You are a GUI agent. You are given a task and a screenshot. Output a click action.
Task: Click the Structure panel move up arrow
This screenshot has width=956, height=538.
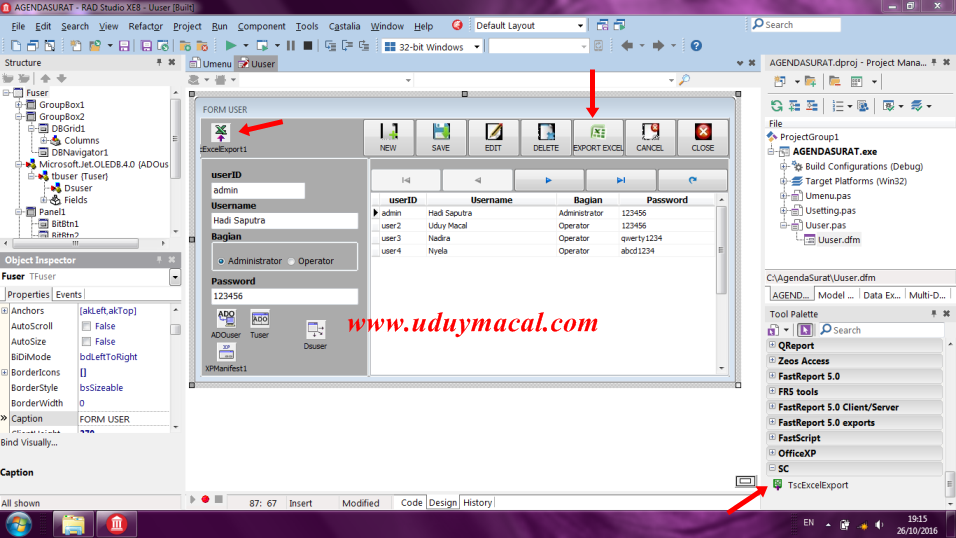(45, 79)
